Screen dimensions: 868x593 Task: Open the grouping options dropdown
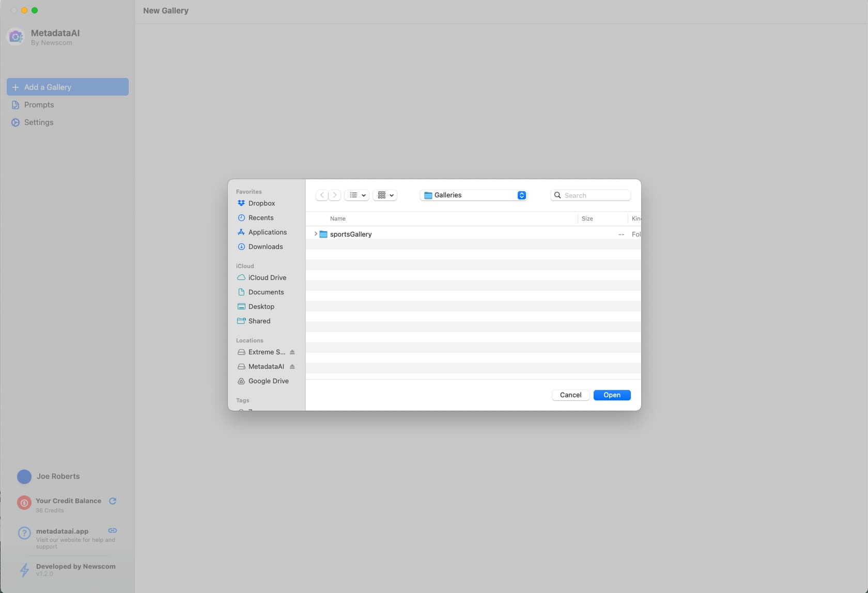385,195
